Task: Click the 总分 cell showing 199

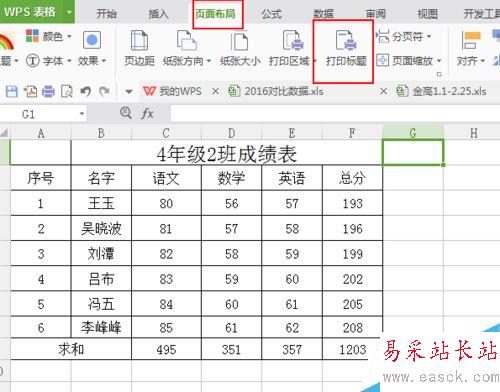Action: pyautogui.click(x=352, y=254)
